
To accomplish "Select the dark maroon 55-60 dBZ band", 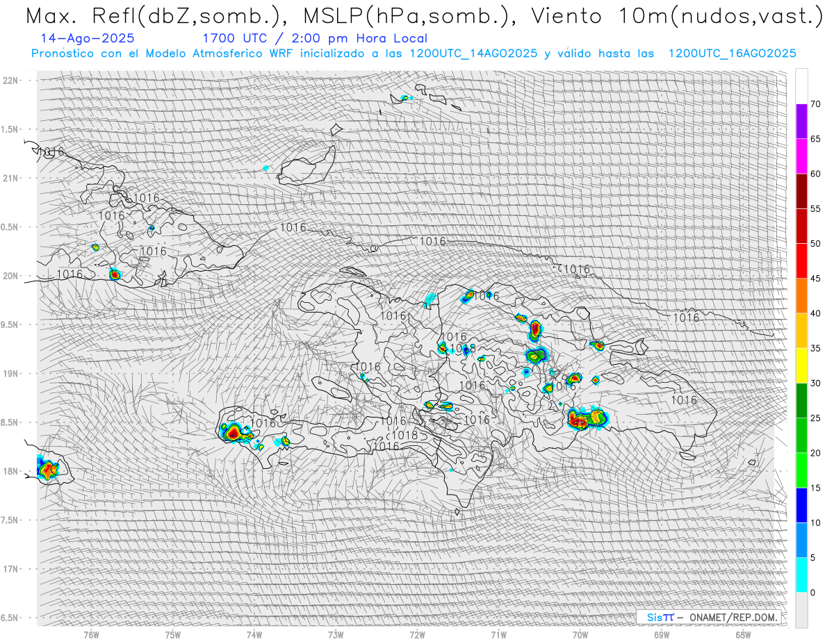I will [x=801, y=191].
